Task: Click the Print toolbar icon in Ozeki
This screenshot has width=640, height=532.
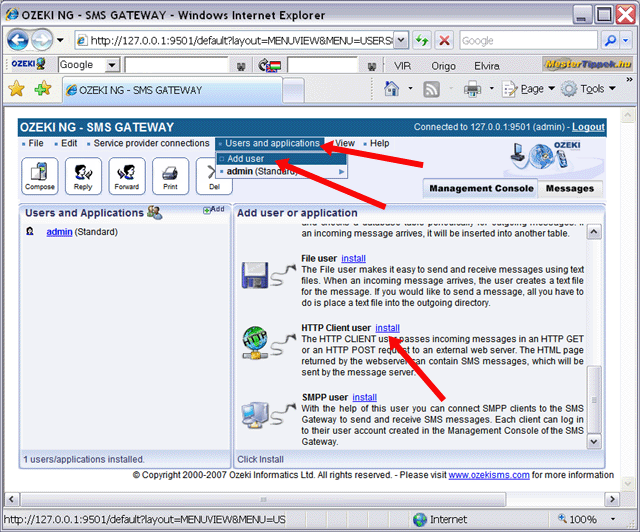Action: (170, 176)
